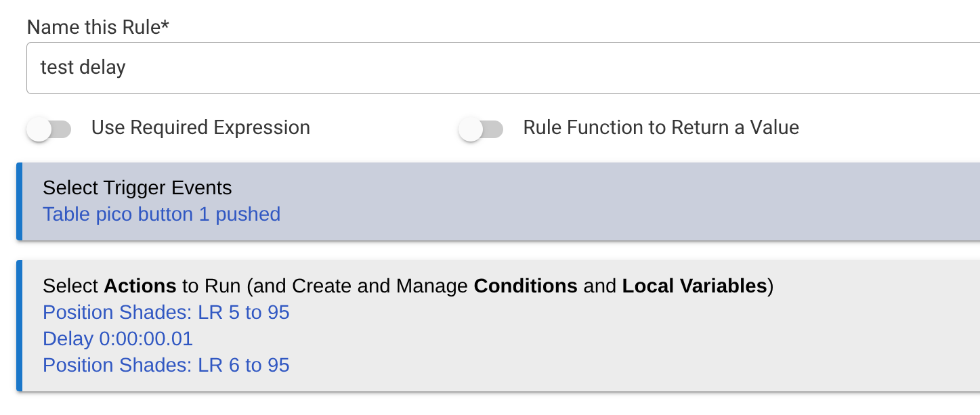The width and height of the screenshot is (980, 415).
Task: Click the bold 'Local Variables' text in the header
Action: pyautogui.click(x=694, y=286)
